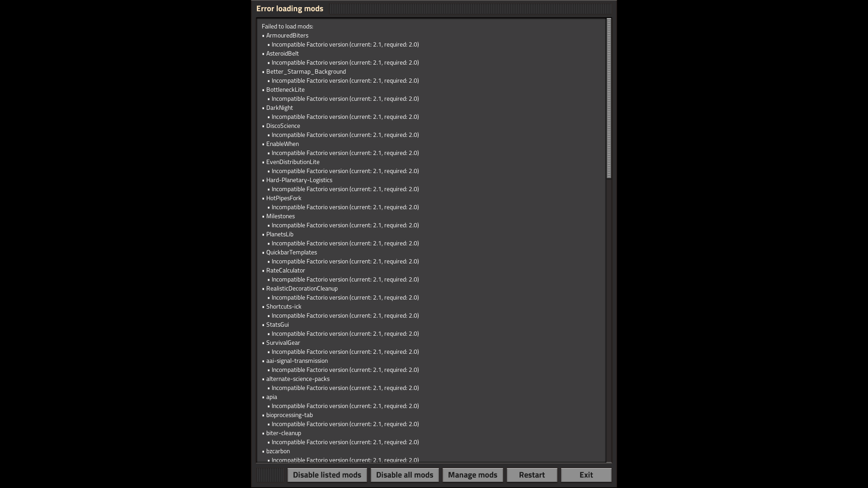868x488 pixels.
Task: Click the Disable listed mods button
Action: click(x=327, y=475)
